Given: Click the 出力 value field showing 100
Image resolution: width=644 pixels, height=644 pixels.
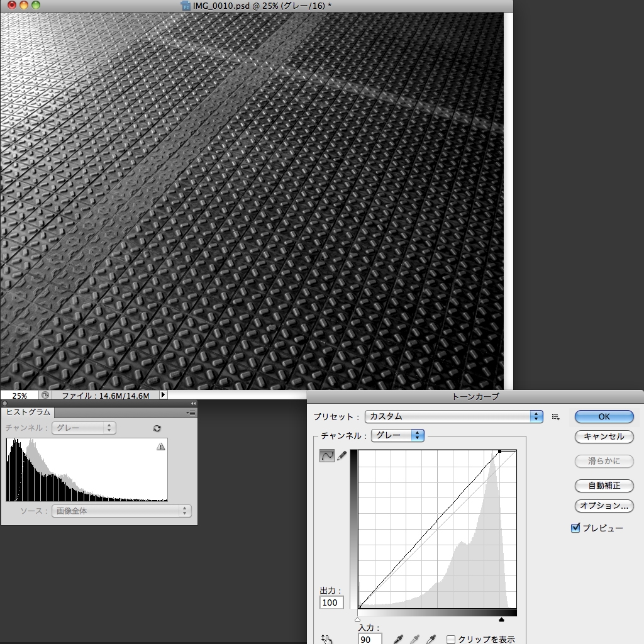Looking at the screenshot, I should click(331, 602).
